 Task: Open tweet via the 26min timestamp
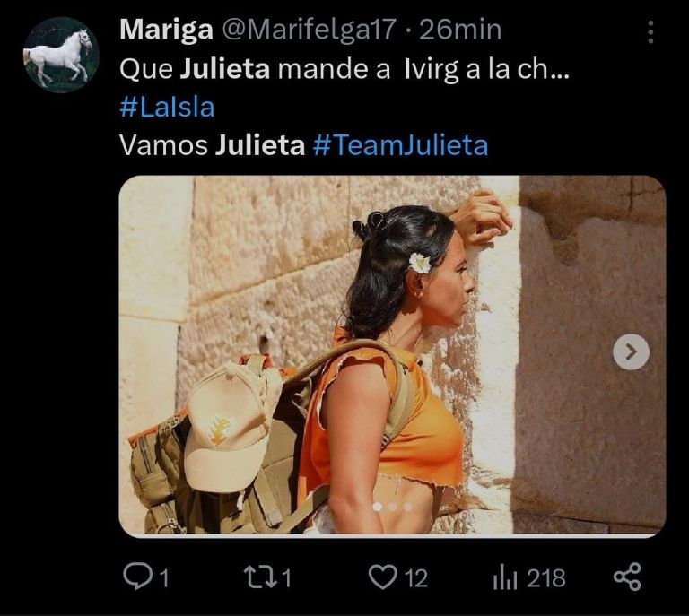point(460,30)
